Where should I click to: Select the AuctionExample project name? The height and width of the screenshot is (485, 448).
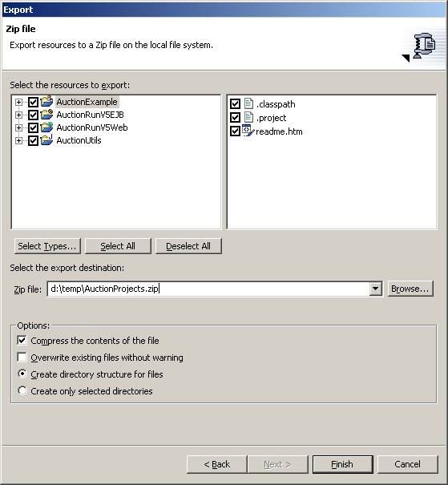(x=87, y=102)
